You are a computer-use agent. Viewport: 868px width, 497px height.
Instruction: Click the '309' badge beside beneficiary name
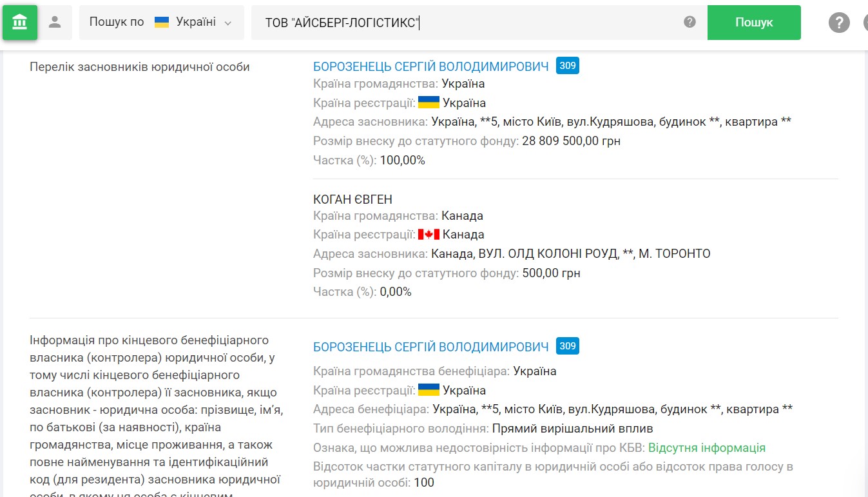click(x=567, y=346)
